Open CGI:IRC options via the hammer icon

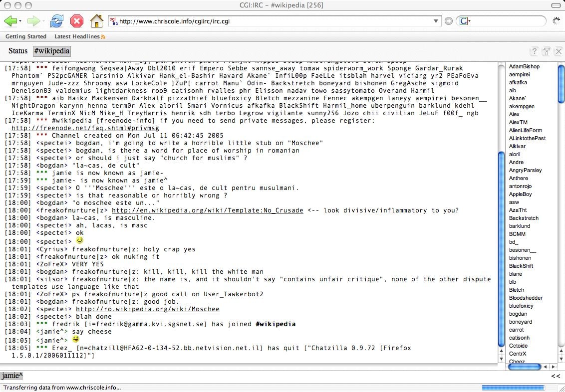tap(547, 51)
